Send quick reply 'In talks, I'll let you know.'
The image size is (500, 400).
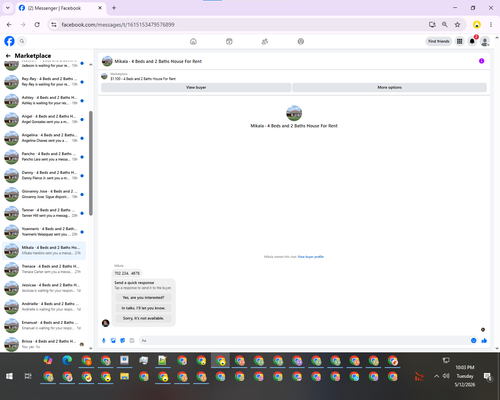point(143,308)
